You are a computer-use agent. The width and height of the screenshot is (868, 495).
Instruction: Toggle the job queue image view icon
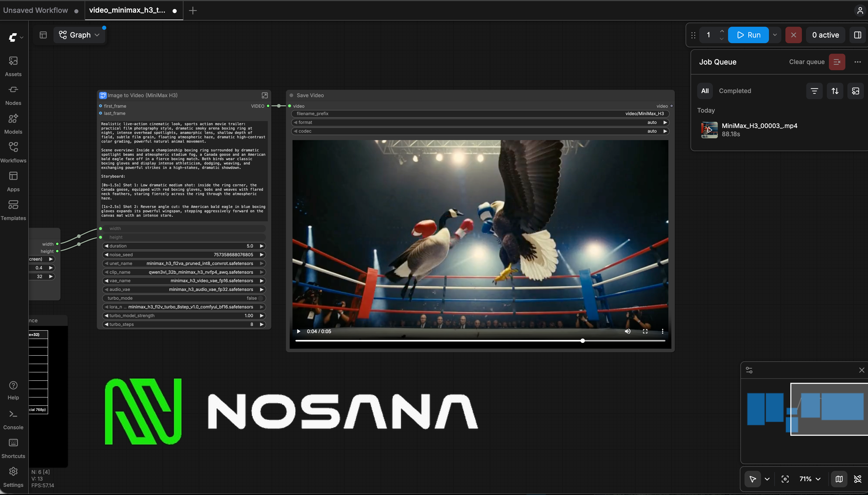click(x=855, y=91)
